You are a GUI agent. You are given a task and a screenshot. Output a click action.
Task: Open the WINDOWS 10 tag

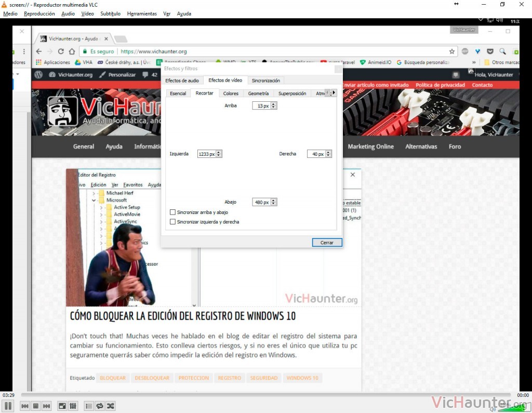coord(302,378)
